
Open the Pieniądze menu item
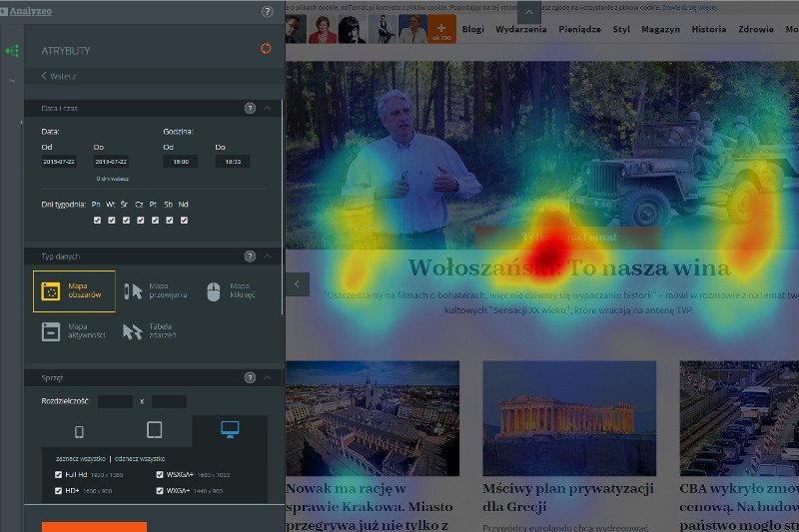click(579, 29)
